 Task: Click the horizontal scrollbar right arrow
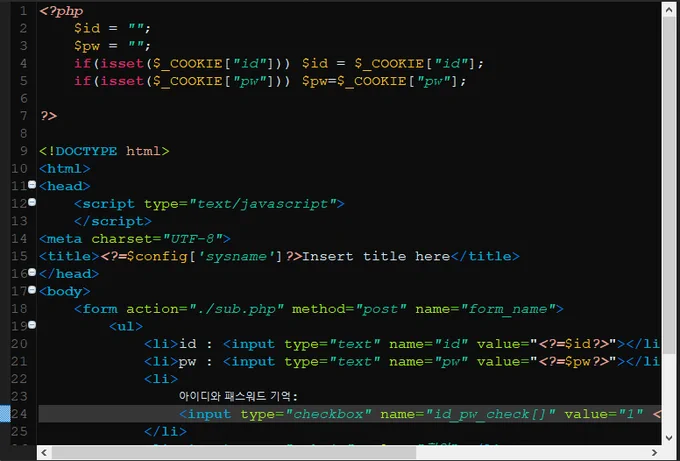[x=654, y=453]
